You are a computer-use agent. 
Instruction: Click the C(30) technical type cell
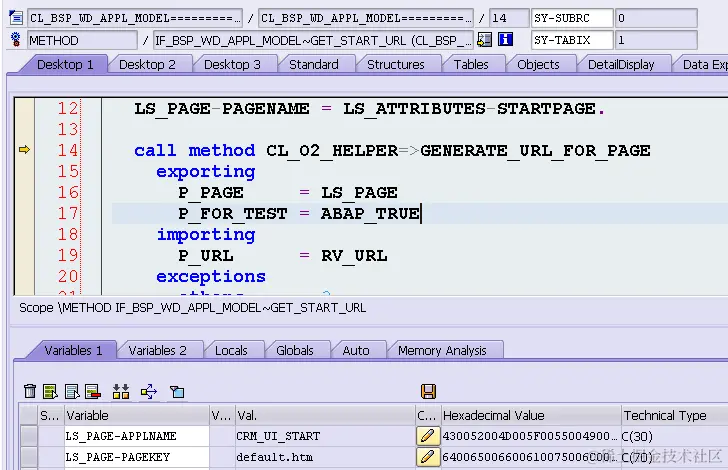pyautogui.click(x=675, y=436)
